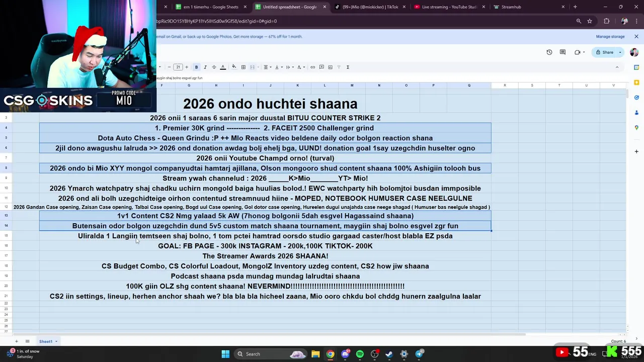Toggle italic formatting in the Sheets toolbar

pos(205,67)
